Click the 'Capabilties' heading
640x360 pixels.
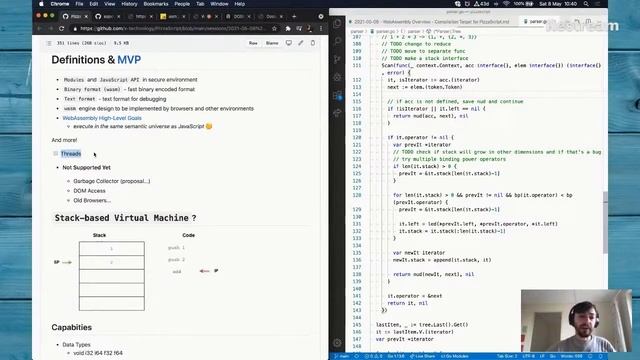coord(71,327)
